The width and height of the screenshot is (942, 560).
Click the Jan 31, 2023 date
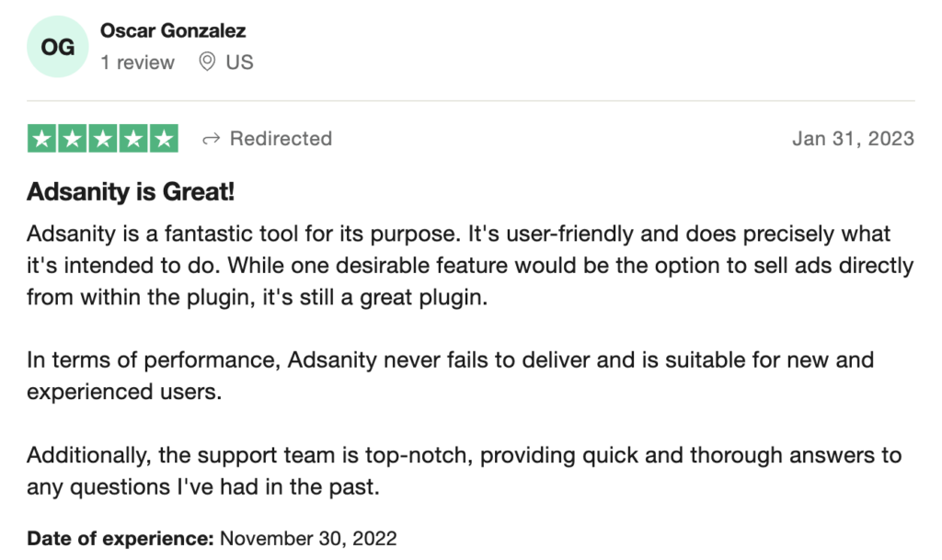click(x=853, y=139)
